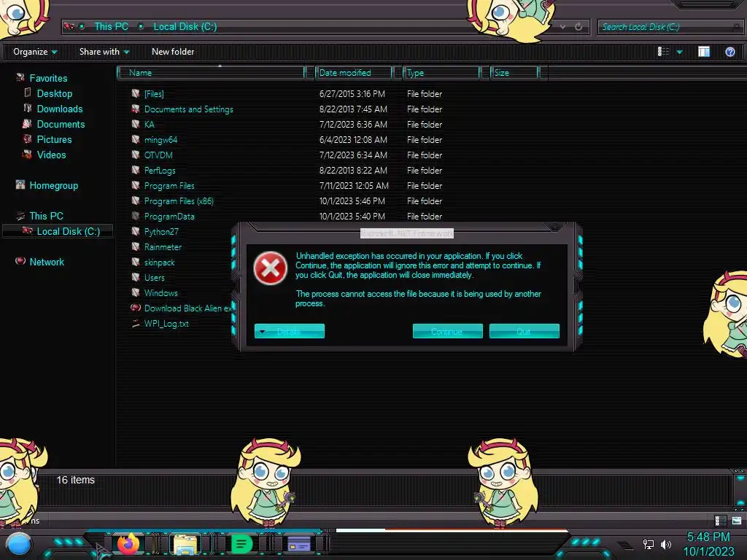
Task: Open the Organize menu
Action: pos(35,52)
